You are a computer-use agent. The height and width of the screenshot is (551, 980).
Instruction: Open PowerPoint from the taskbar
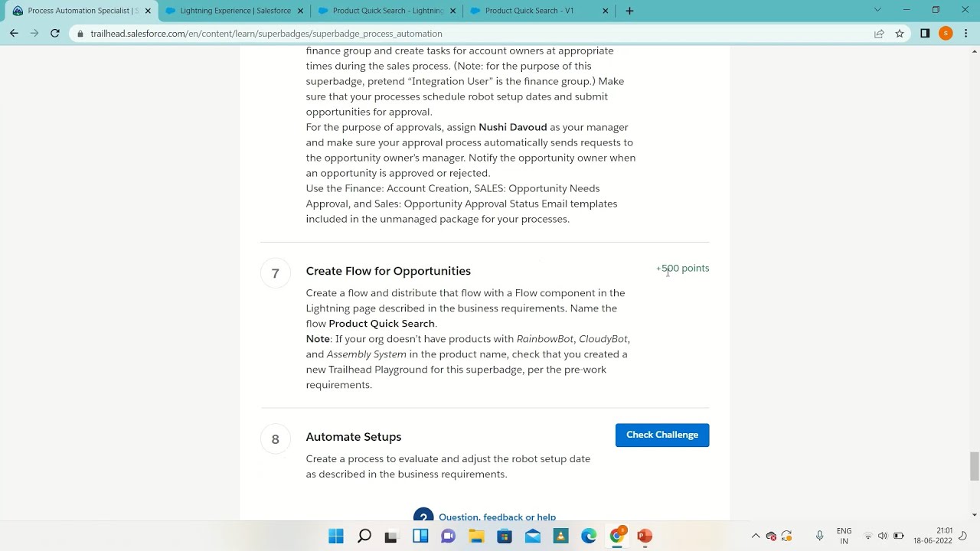coord(645,536)
